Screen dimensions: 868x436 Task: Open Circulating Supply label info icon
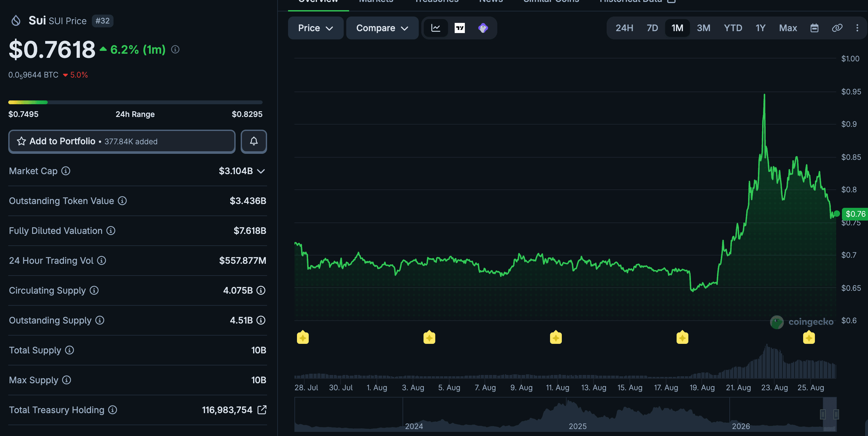point(94,290)
